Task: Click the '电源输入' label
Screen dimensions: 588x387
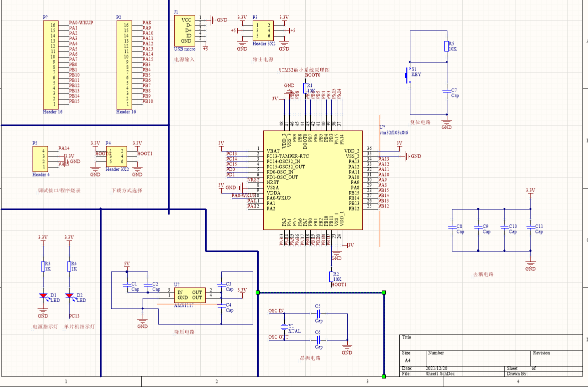Action: pos(184,59)
